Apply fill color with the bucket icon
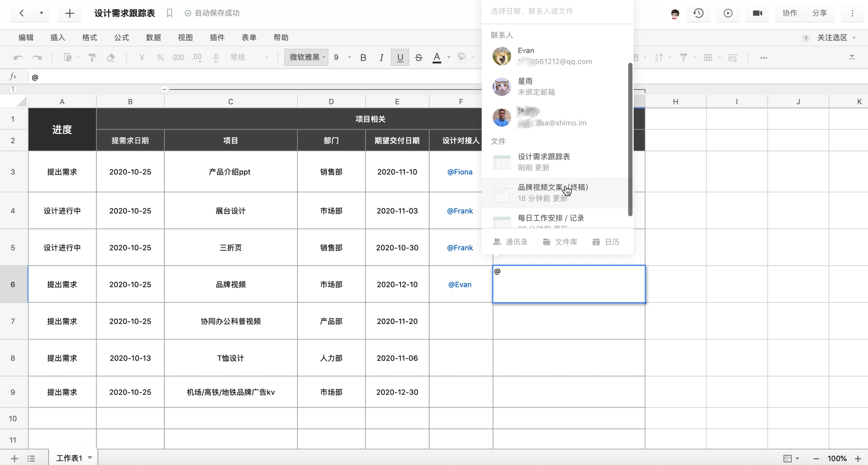This screenshot has width=868, height=465. click(462, 57)
